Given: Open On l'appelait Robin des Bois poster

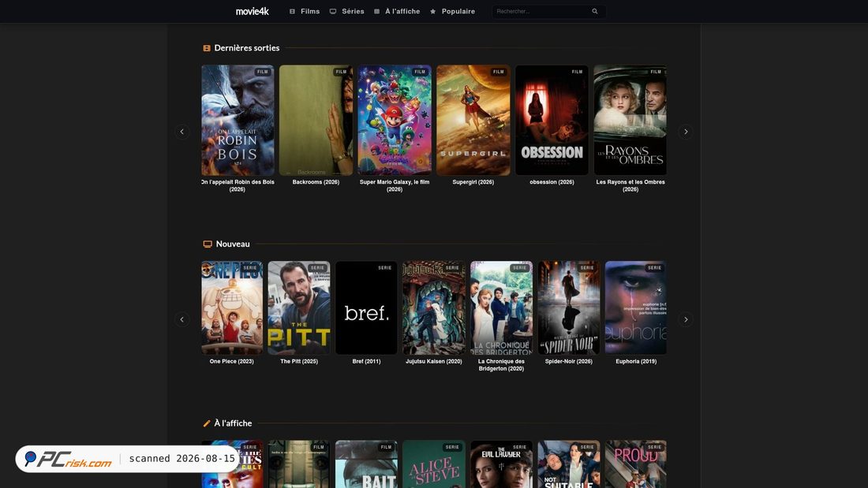Looking at the screenshot, I should 238,120.
